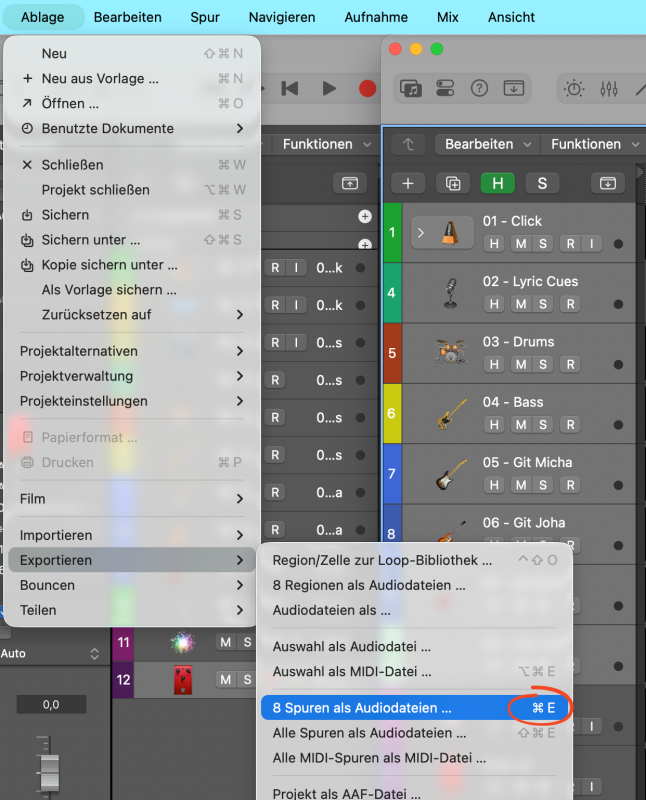Solo the 04 - Bass track
The image size is (646, 800).
(543, 424)
